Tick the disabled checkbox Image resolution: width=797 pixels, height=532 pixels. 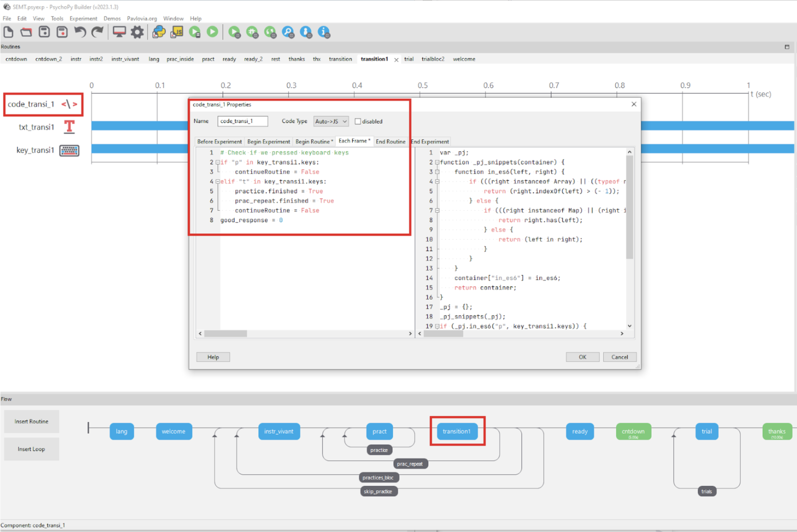point(358,121)
